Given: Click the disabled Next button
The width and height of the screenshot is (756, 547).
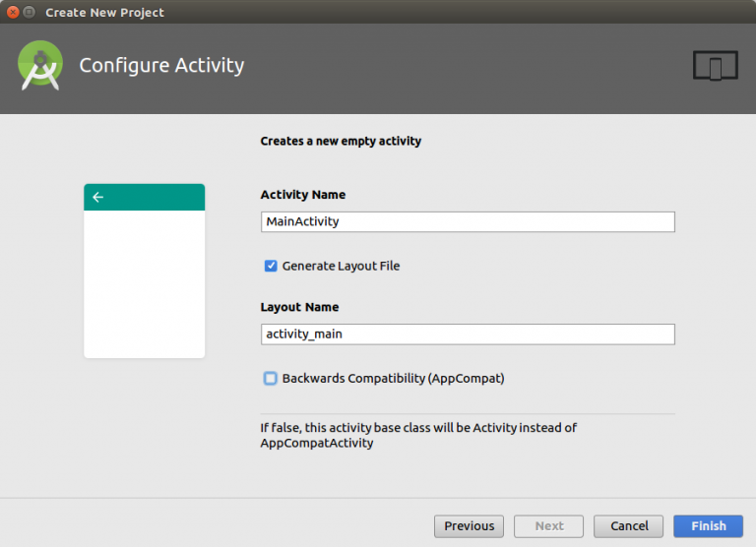Looking at the screenshot, I should [x=548, y=525].
